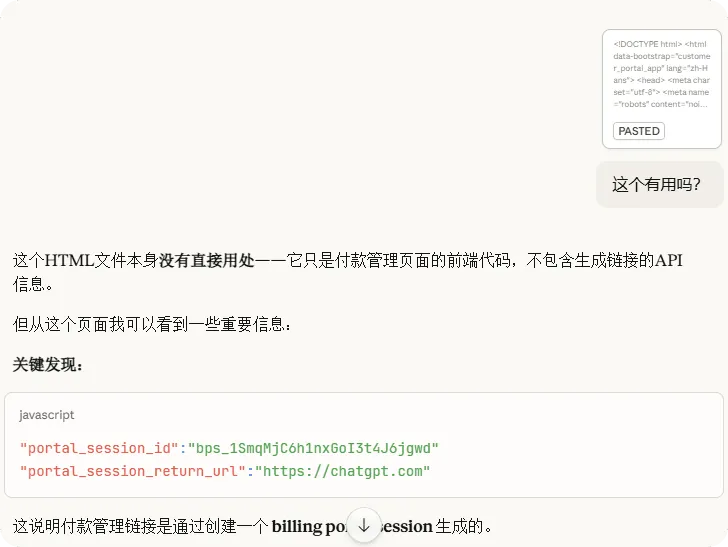This screenshot has height=547, width=728.
Task: Select the code value "bps_1SmqMjC6h1nxGoI3t4J6jgwd"
Action: 313,448
